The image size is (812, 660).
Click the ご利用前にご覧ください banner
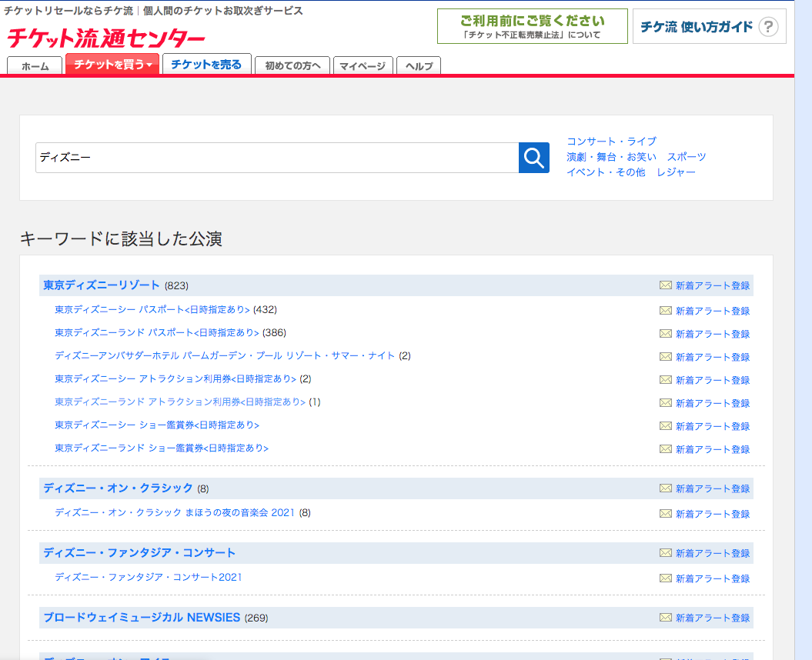pos(533,26)
